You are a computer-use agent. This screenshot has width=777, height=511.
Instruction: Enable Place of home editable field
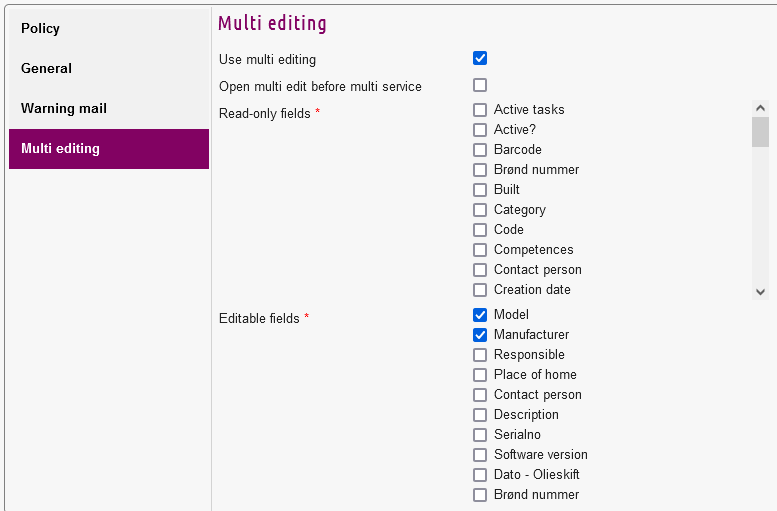[480, 375]
